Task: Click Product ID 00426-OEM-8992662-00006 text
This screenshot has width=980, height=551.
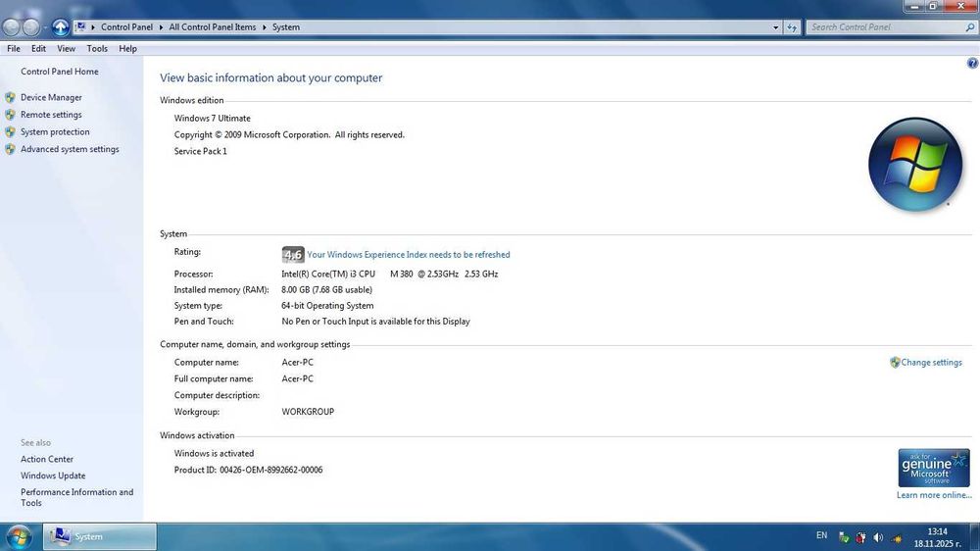Action: (248, 471)
